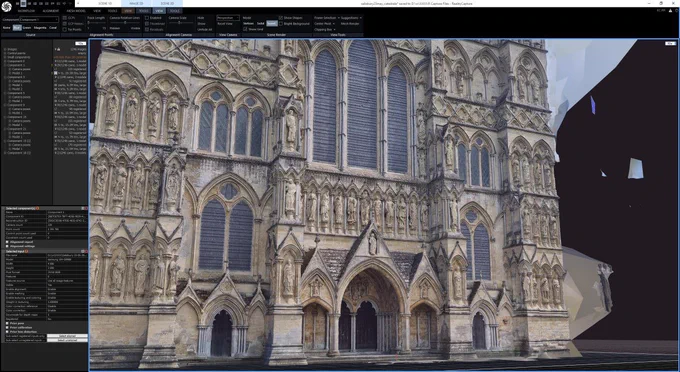Viewport: 680px width, 372px height.
Task: Toggle the GCPs checkbox
Action: click(65, 18)
